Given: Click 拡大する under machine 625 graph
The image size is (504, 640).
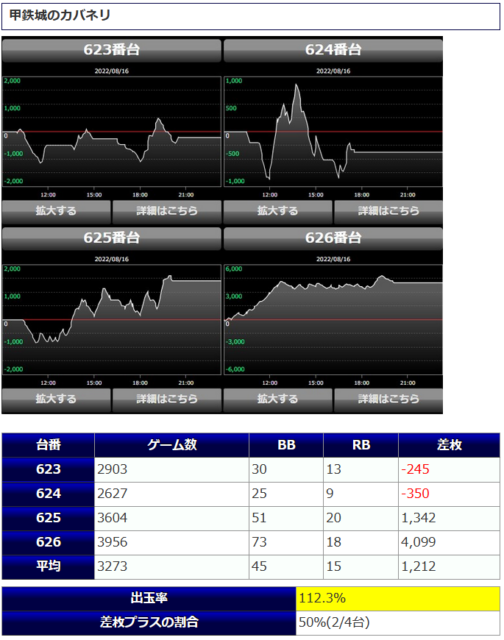Looking at the screenshot, I should click(56, 399).
